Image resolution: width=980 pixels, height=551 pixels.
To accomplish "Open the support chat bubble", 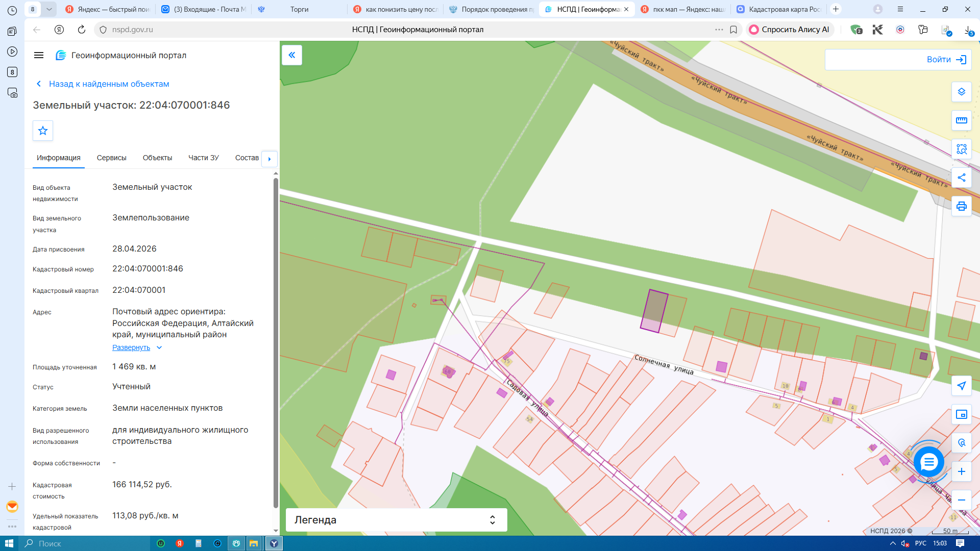I will pos(929,462).
